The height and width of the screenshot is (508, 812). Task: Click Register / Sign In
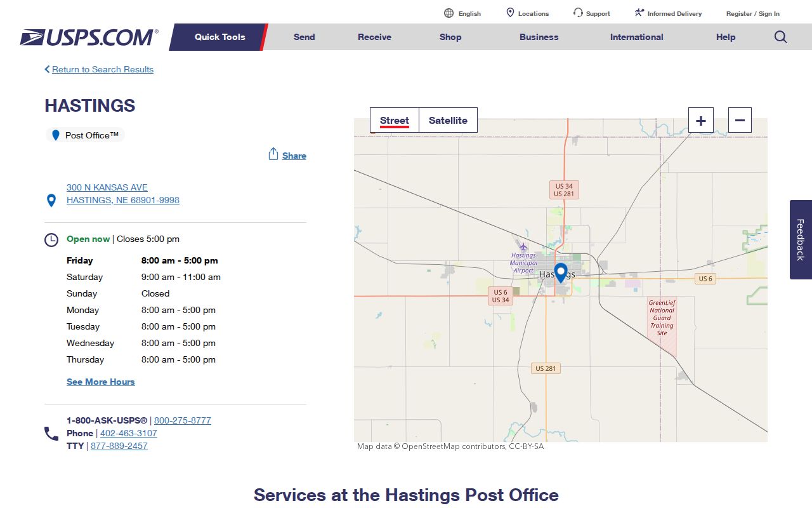coord(753,13)
